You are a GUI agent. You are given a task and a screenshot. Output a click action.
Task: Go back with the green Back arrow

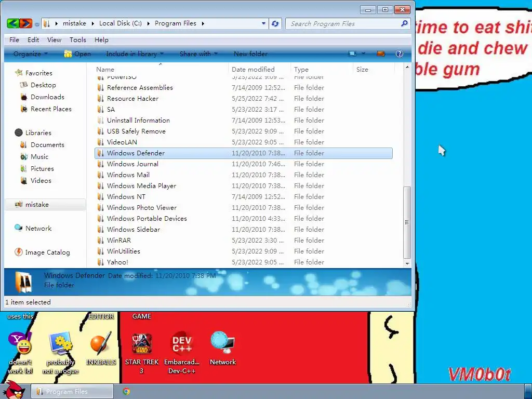pyautogui.click(x=13, y=23)
